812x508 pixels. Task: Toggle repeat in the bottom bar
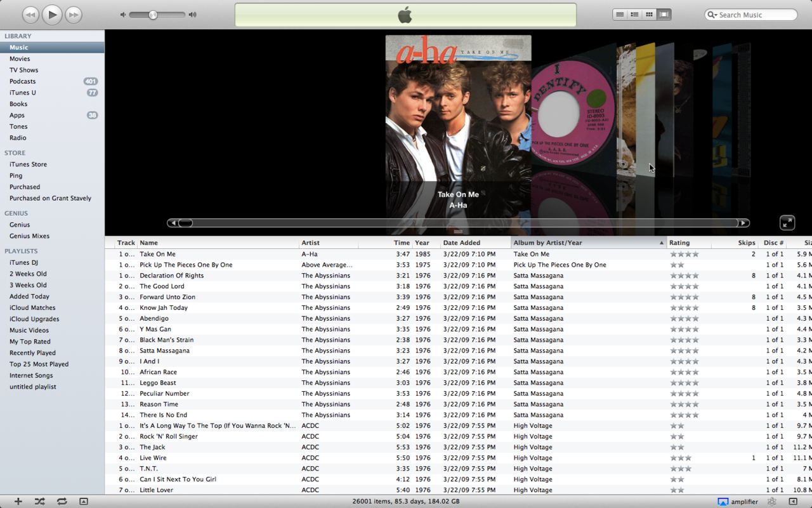coord(62,501)
